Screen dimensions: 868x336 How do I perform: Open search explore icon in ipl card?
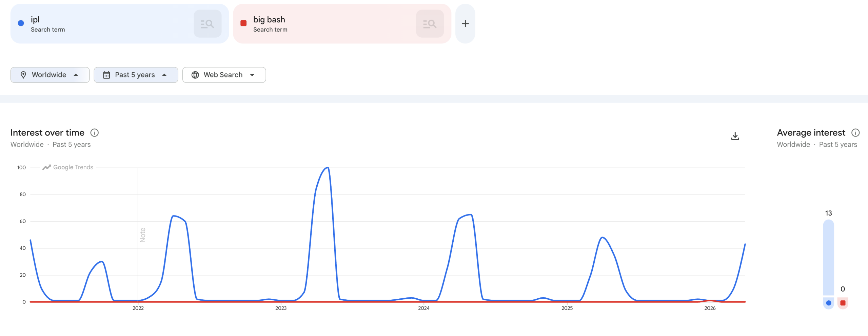point(208,24)
